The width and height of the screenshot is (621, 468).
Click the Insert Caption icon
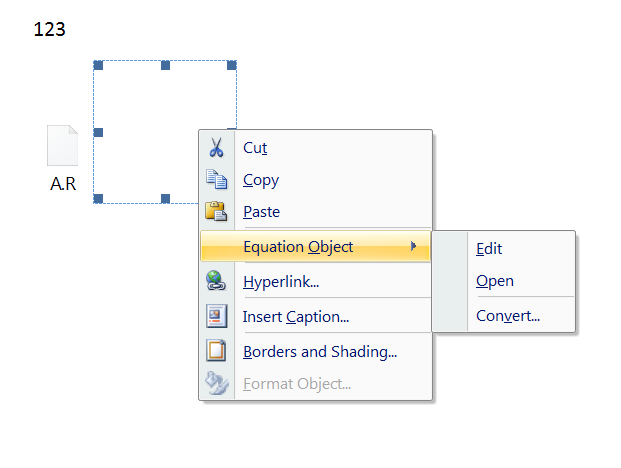216,316
